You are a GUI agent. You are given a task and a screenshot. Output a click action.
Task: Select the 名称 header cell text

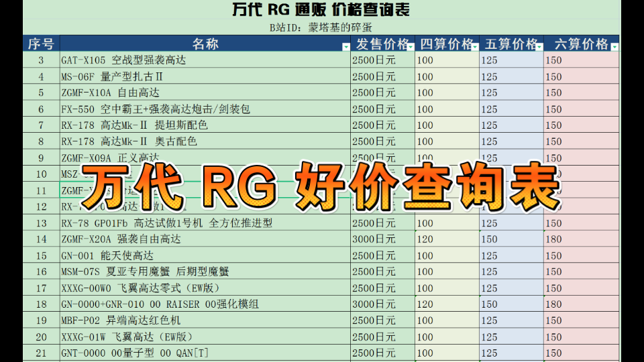(x=205, y=44)
